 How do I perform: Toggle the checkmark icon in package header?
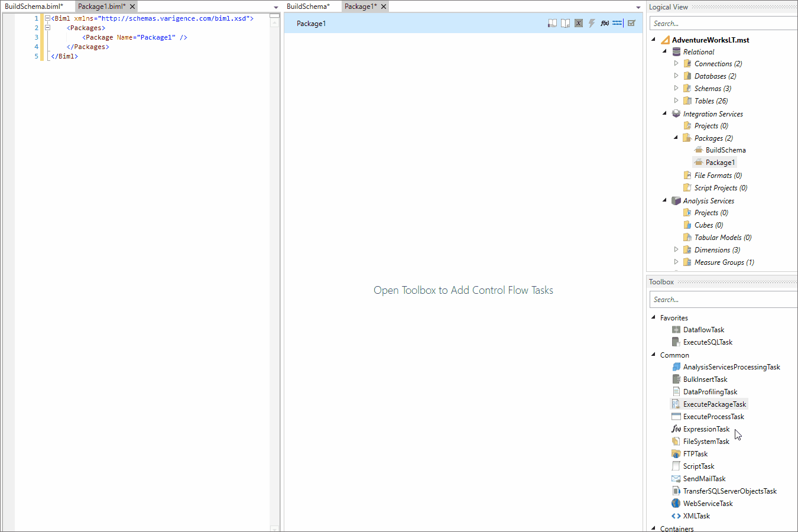click(x=631, y=23)
